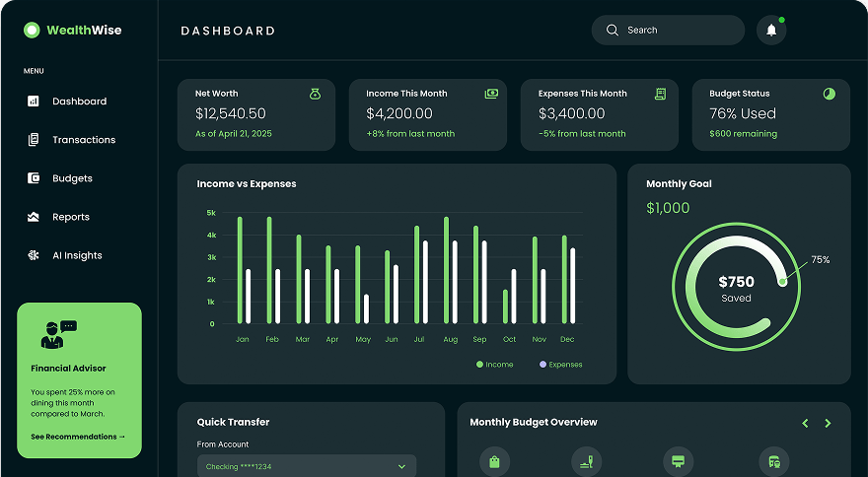Click the Income This Month cash icon

click(491, 94)
